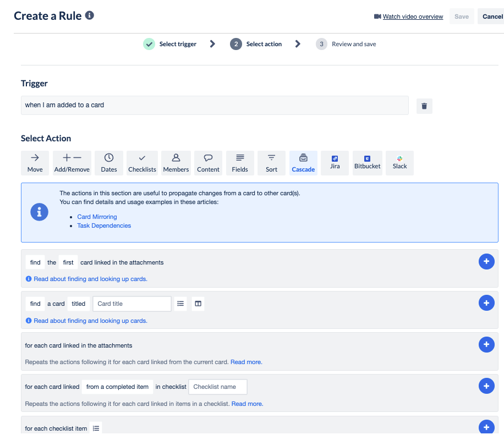Click the grayed Save button
Viewport: 504px width, 440px height.
[462, 16]
